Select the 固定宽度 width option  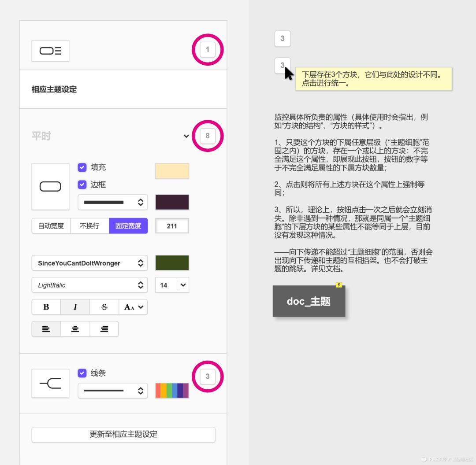(128, 225)
